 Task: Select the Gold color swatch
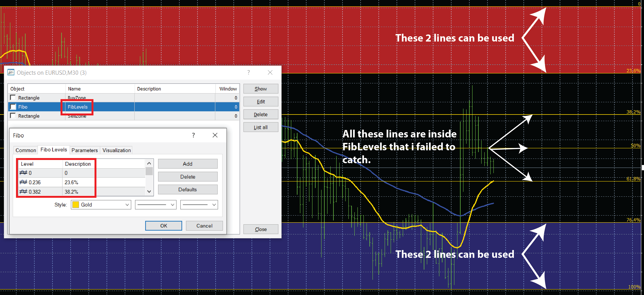tap(76, 205)
